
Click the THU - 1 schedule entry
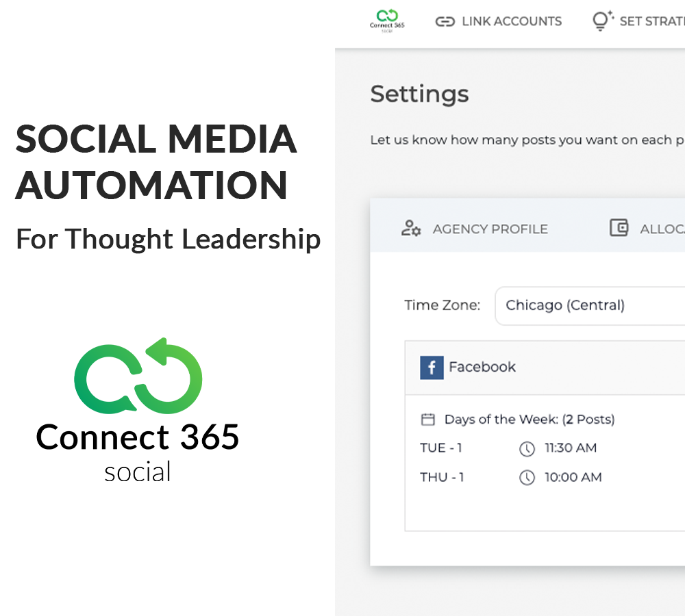[x=442, y=478]
